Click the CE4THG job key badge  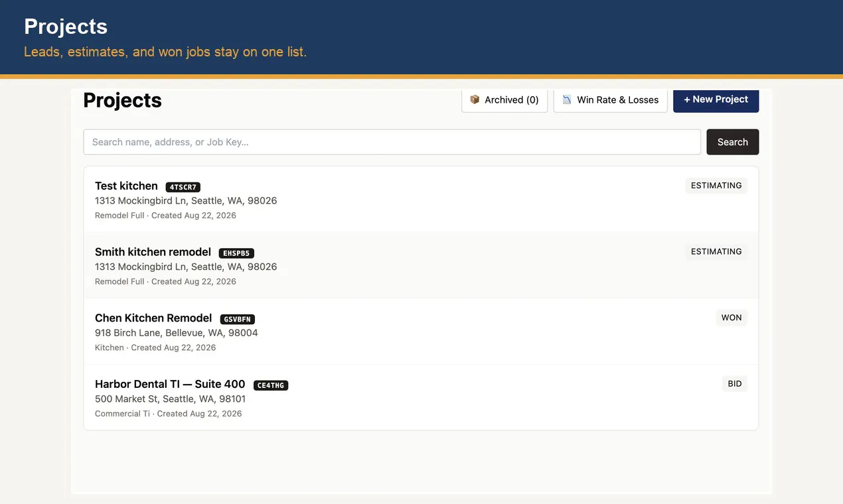pyautogui.click(x=271, y=385)
